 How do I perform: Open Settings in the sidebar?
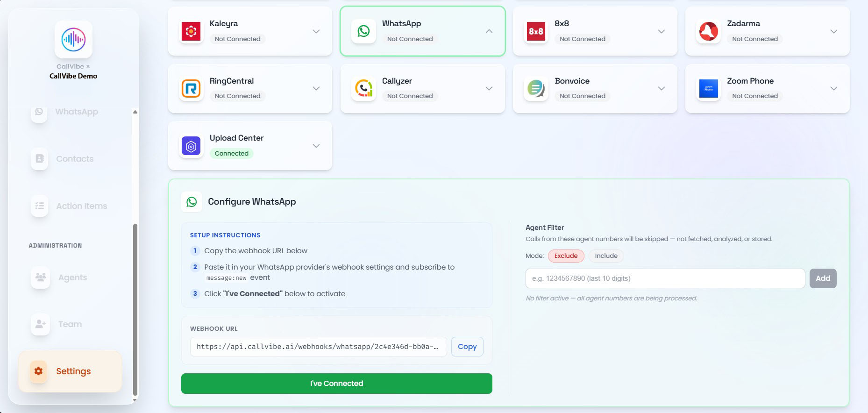[x=70, y=371]
